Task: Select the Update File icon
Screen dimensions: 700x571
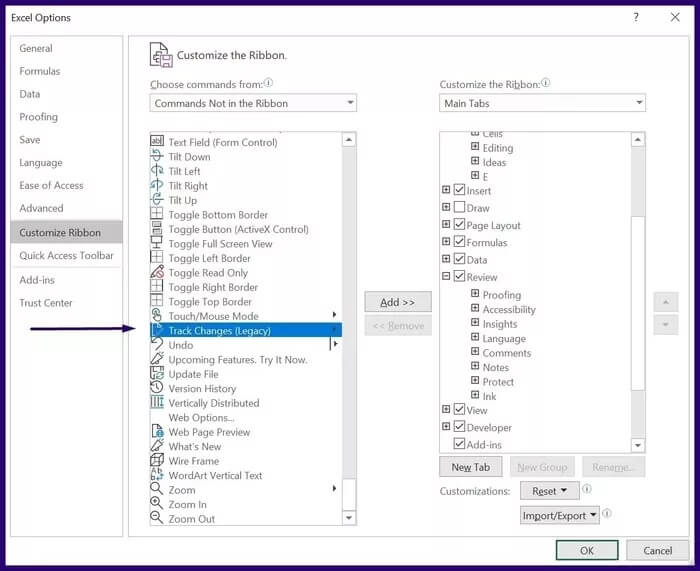Action: 157,373
